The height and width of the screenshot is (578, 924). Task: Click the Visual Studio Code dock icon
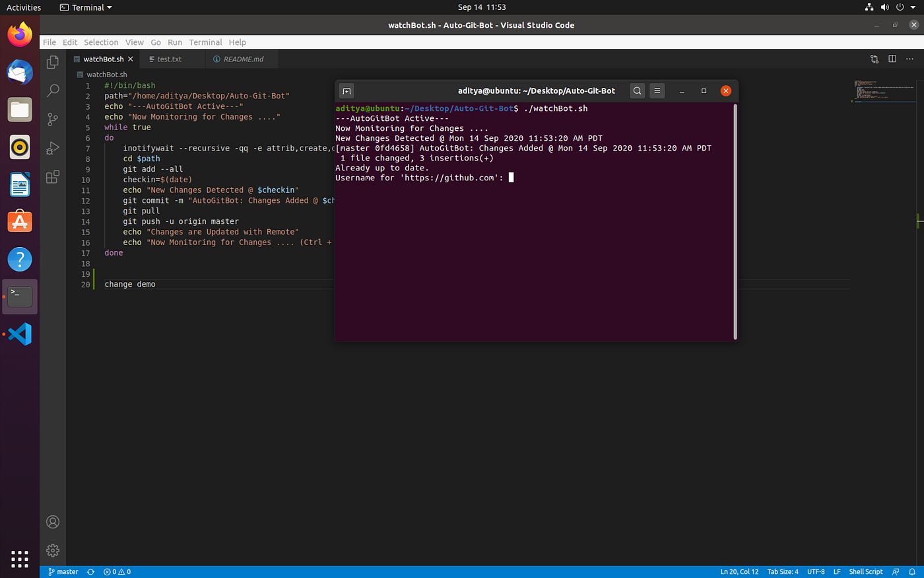(x=20, y=334)
